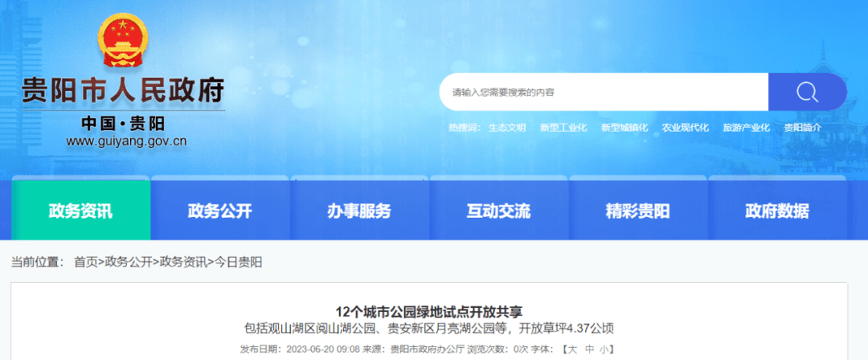Screen dimensions: 868x360
Task: Set font size to 中
Action: pyautogui.click(x=590, y=350)
